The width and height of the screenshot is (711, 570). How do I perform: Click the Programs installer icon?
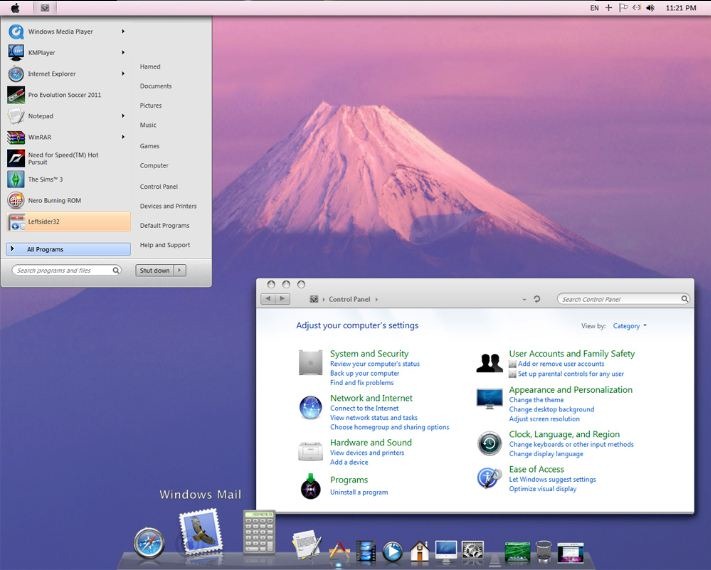[x=311, y=486]
